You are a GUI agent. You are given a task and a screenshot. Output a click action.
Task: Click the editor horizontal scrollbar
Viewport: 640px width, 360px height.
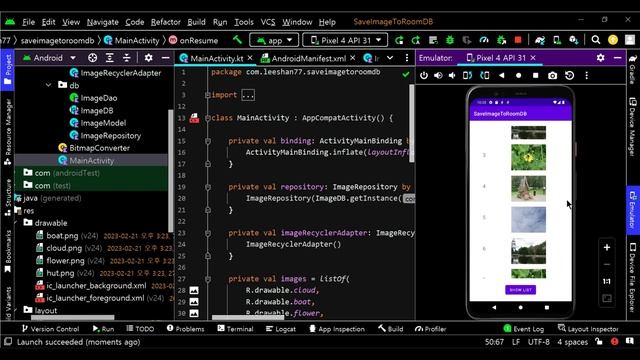(x=248, y=317)
